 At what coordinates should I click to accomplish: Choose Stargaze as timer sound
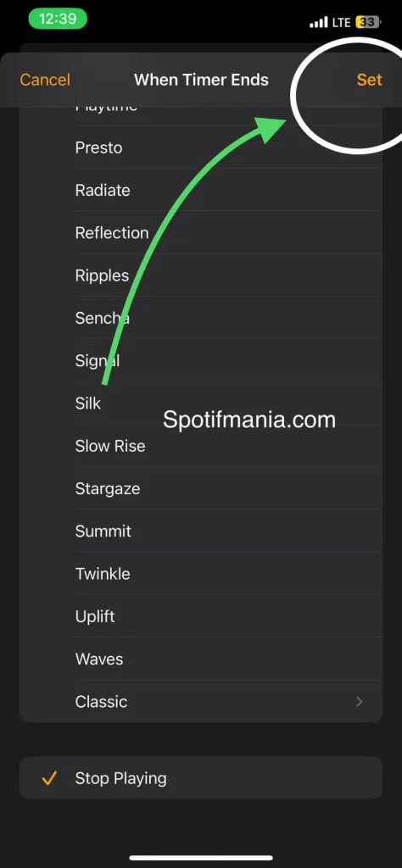[201, 488]
